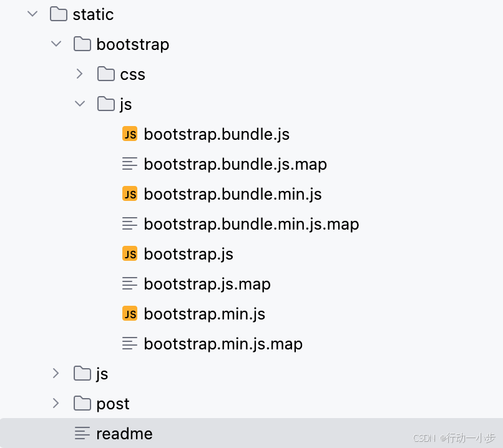Collapse the static folder
Image resolution: width=503 pixels, height=448 pixels.
tap(32, 14)
